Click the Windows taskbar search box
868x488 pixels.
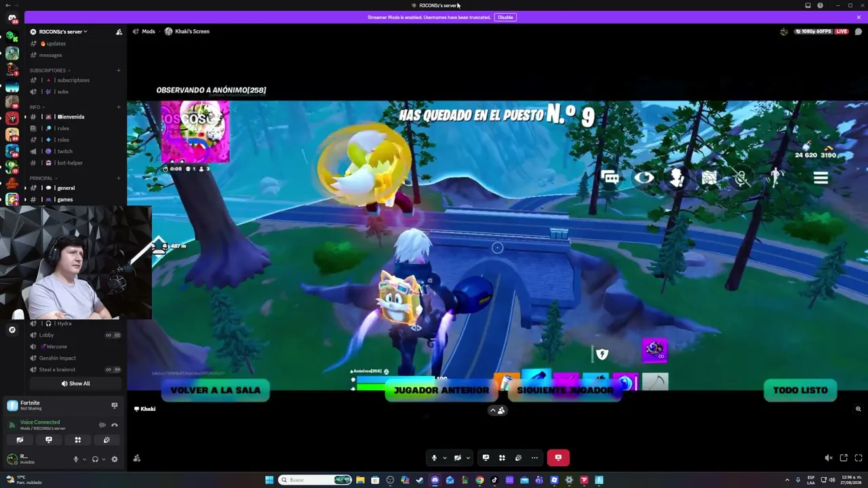(316, 480)
